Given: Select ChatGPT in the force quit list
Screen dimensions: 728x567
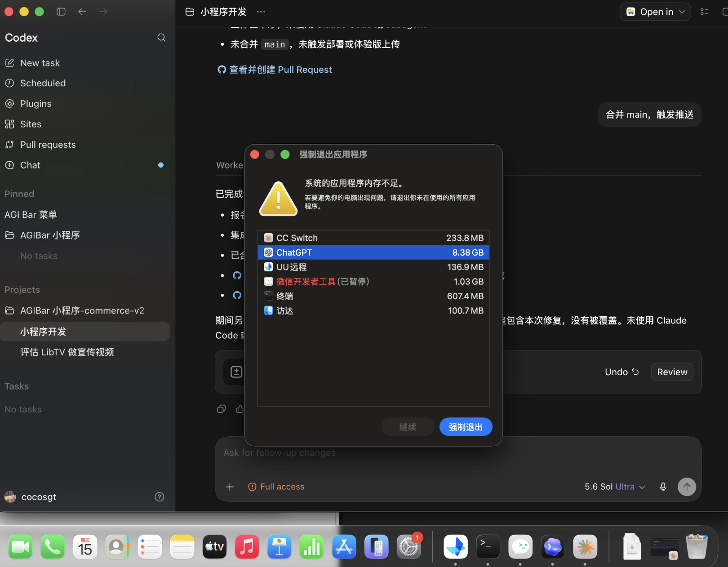Looking at the screenshot, I should click(373, 252).
